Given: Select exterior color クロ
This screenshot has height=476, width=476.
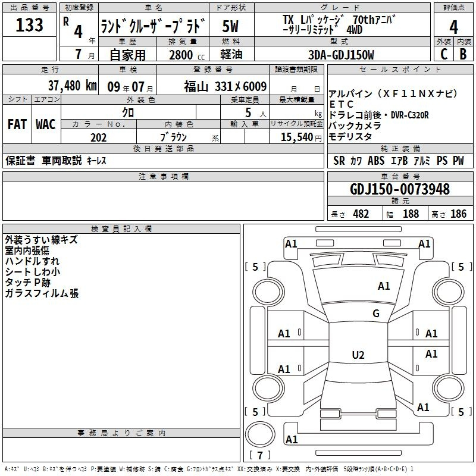Looking at the screenshot, I should coord(128,112).
